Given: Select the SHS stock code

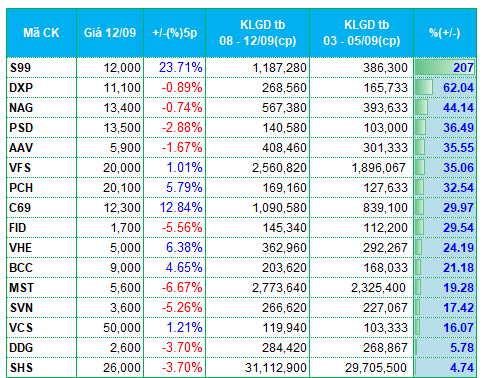Looking at the screenshot, I should coord(21,368).
